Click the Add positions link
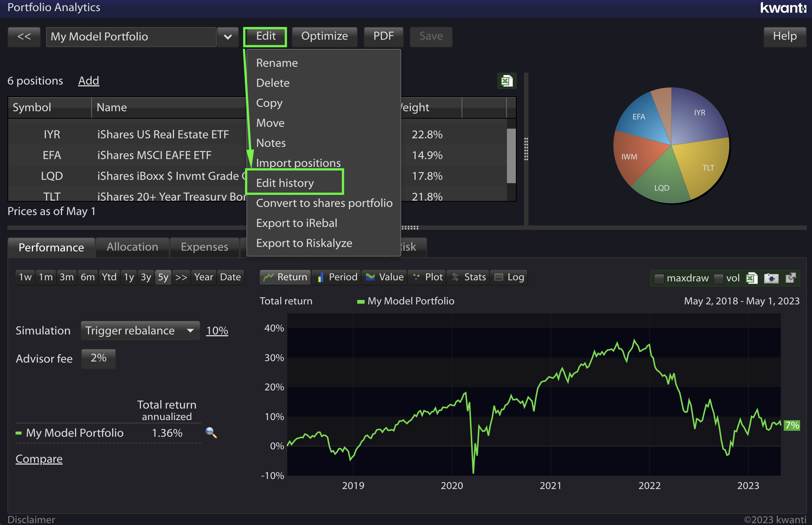Image resolution: width=812 pixels, height=525 pixels. 89,80
